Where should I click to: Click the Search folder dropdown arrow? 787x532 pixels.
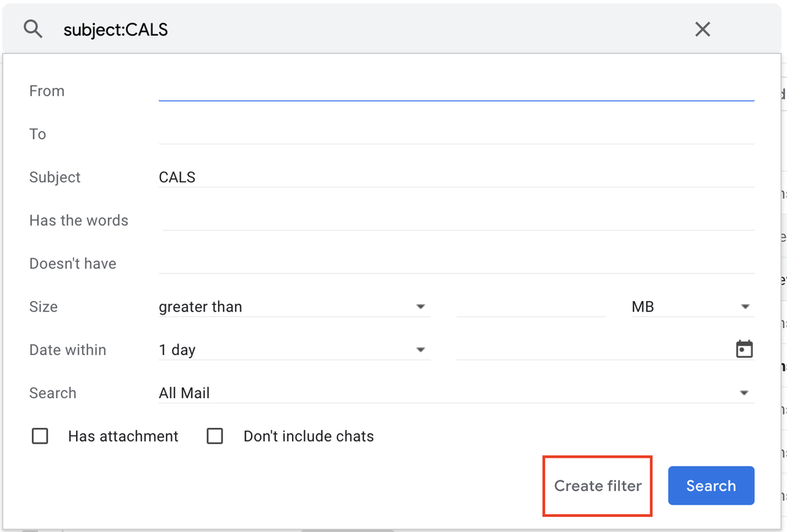tap(744, 392)
